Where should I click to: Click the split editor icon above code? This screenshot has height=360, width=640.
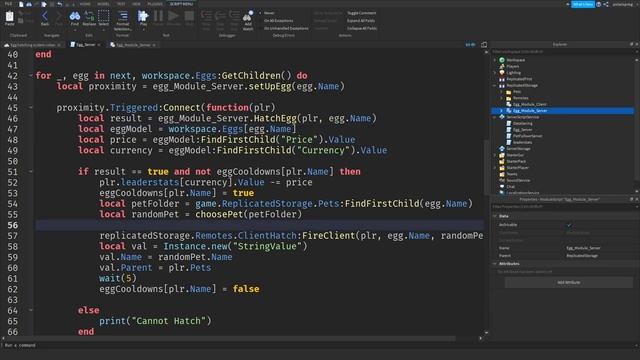pos(484,44)
